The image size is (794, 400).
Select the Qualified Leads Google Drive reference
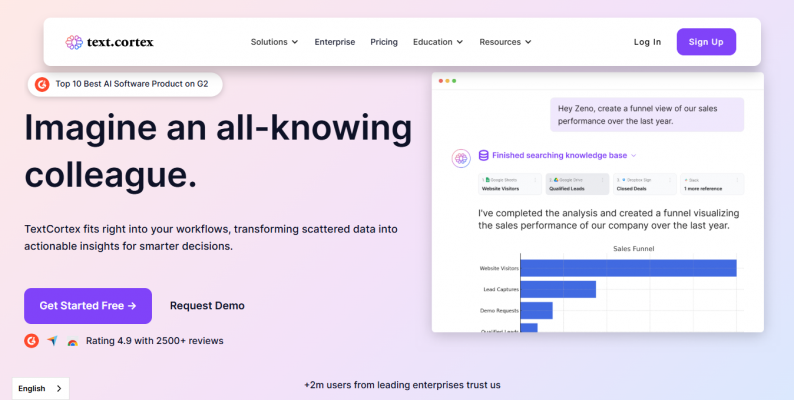[578, 184]
